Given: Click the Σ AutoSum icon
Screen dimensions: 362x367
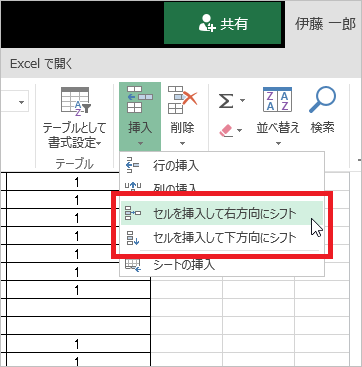Looking at the screenshot, I should coord(227,101).
